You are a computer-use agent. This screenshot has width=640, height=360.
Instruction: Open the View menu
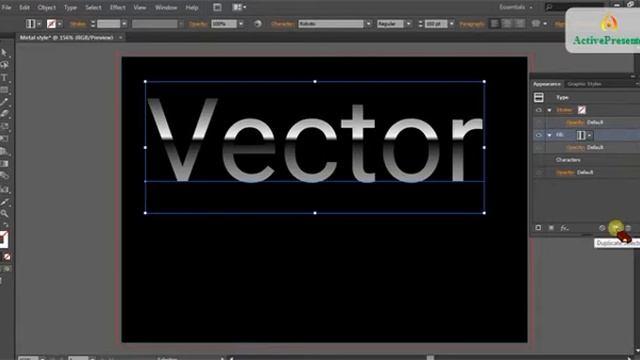click(x=140, y=7)
